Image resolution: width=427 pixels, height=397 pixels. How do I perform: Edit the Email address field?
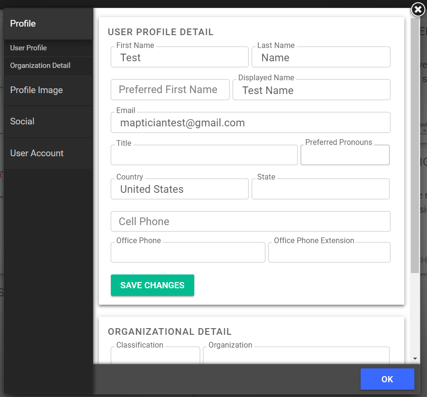250,122
